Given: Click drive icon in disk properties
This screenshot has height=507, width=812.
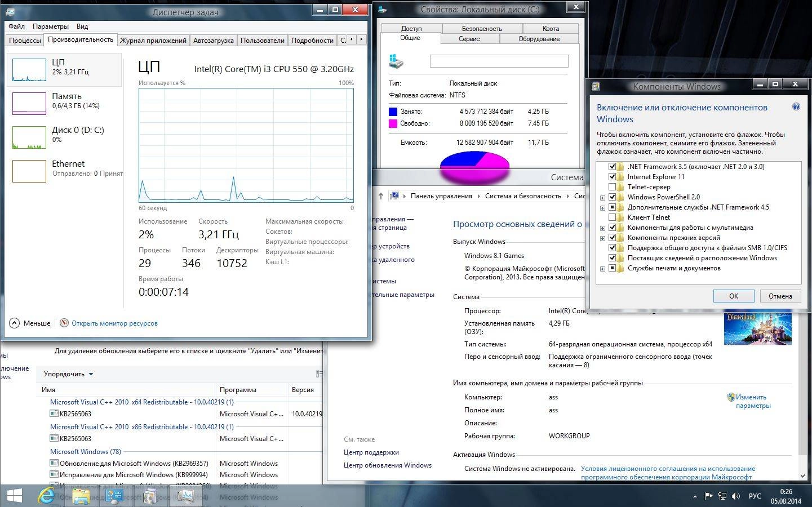Looking at the screenshot, I should [x=397, y=61].
